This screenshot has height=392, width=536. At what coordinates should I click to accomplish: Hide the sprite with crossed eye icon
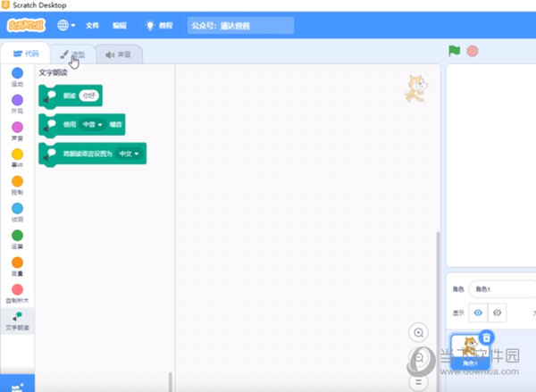point(498,313)
